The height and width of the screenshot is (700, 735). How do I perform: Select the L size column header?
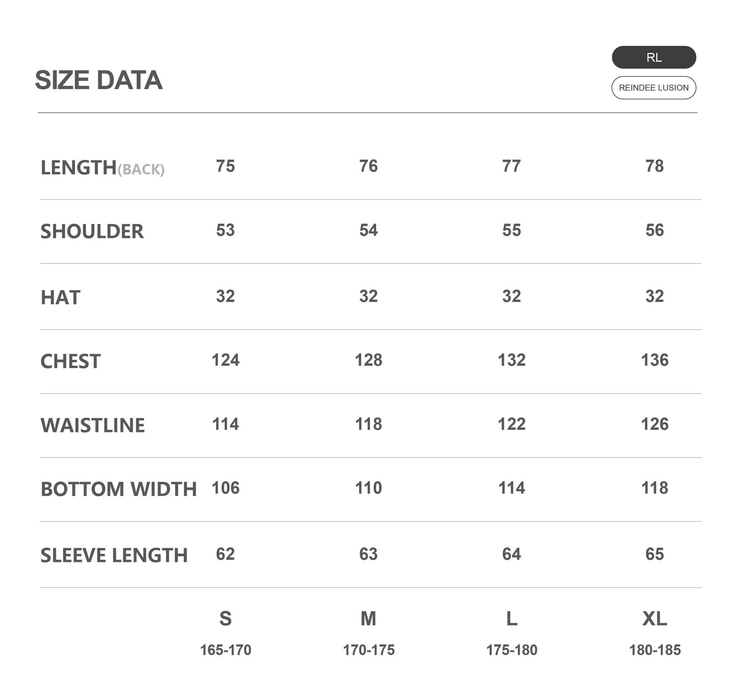(x=511, y=619)
